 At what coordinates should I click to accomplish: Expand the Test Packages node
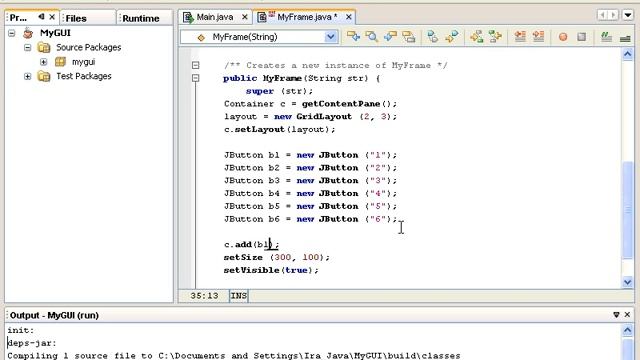[x=27, y=76]
